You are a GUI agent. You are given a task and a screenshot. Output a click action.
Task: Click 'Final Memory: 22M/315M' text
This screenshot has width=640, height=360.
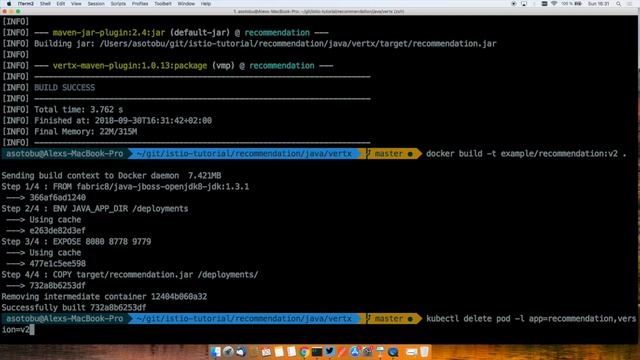click(86, 132)
